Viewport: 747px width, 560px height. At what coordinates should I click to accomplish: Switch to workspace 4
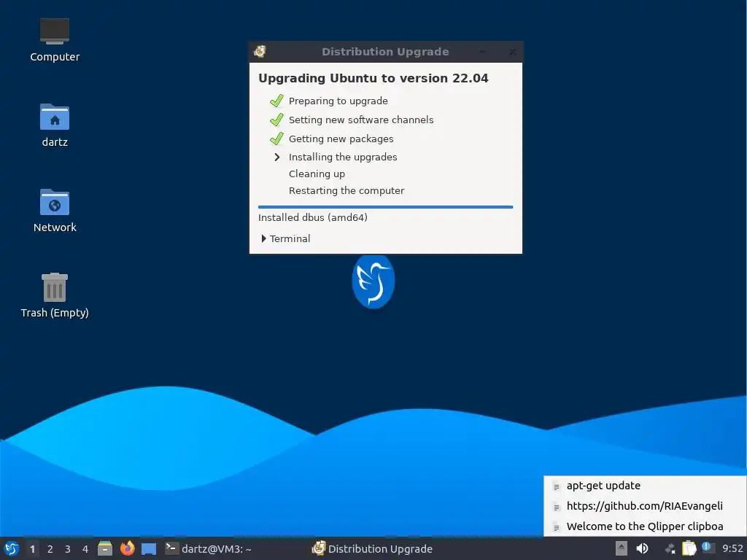tap(85, 549)
